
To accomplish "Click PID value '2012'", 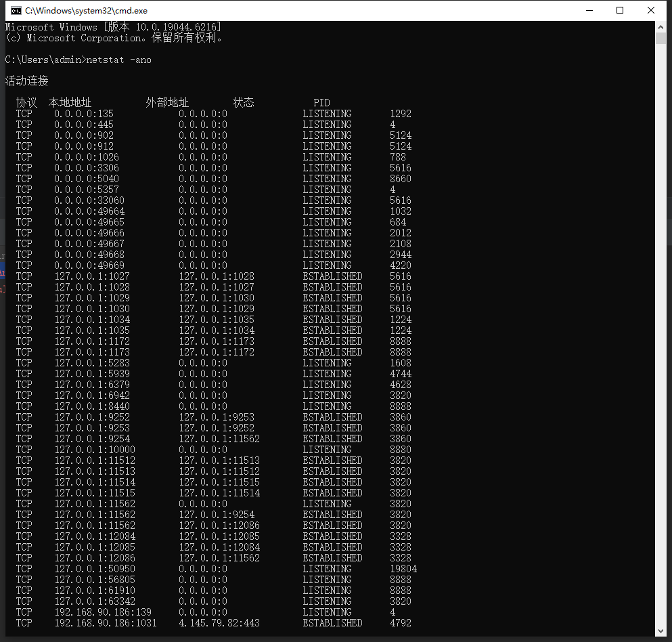I will click(x=400, y=233).
